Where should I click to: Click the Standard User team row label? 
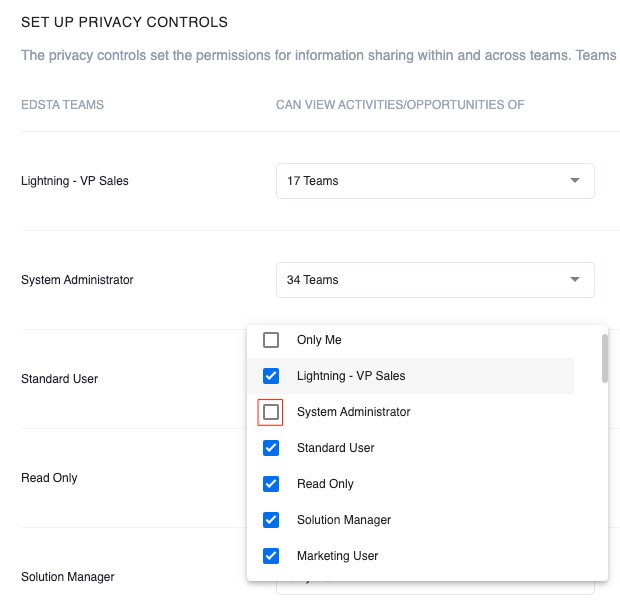(x=59, y=379)
